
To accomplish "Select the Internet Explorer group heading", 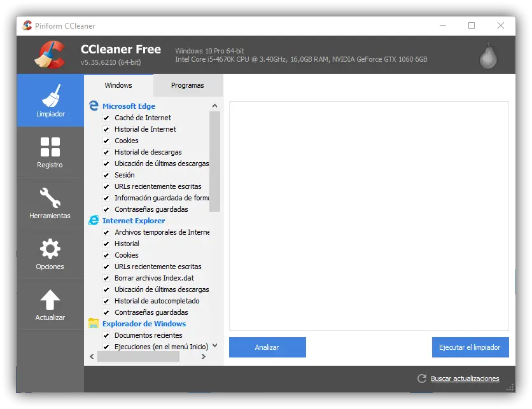I will coord(134,221).
